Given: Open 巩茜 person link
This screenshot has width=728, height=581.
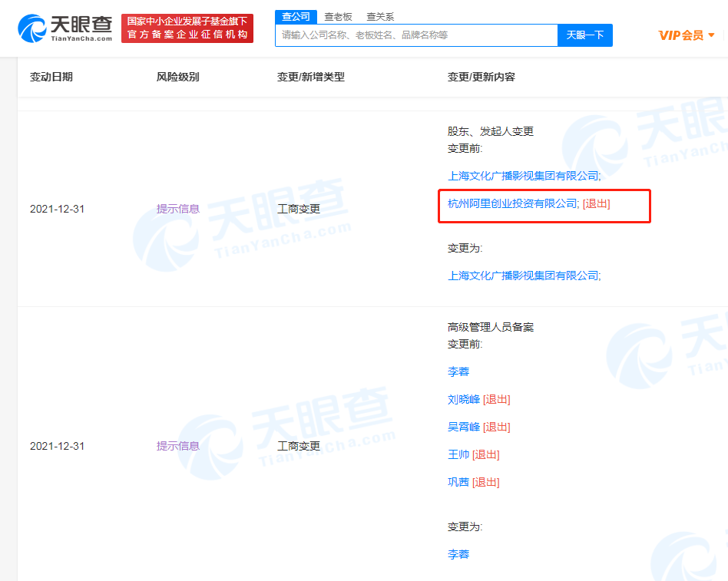Looking at the screenshot, I should (x=458, y=482).
